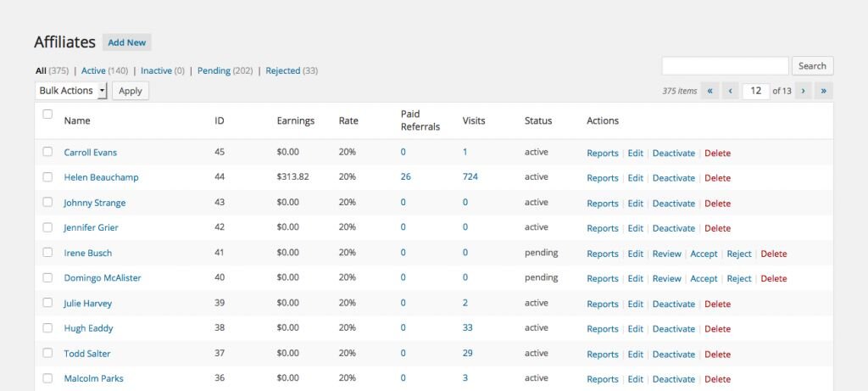Go to the first page of affiliates
868x391 pixels.
711,91
